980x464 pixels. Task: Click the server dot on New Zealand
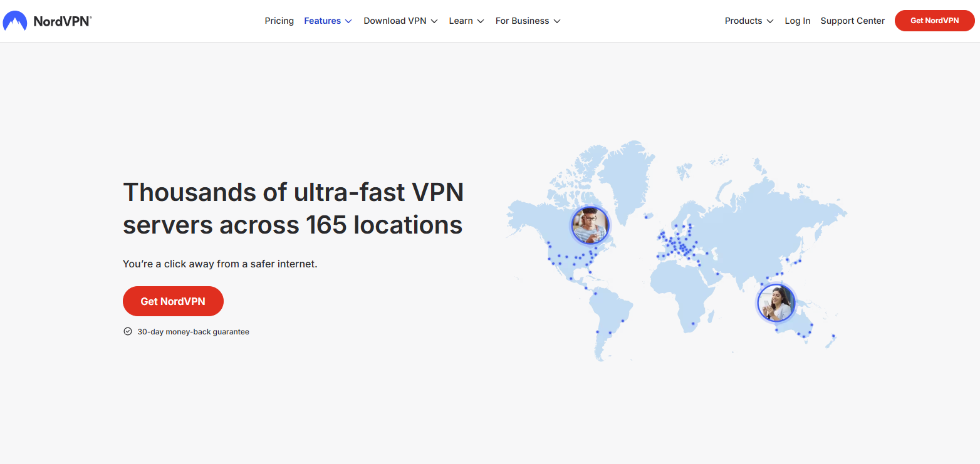click(x=833, y=336)
